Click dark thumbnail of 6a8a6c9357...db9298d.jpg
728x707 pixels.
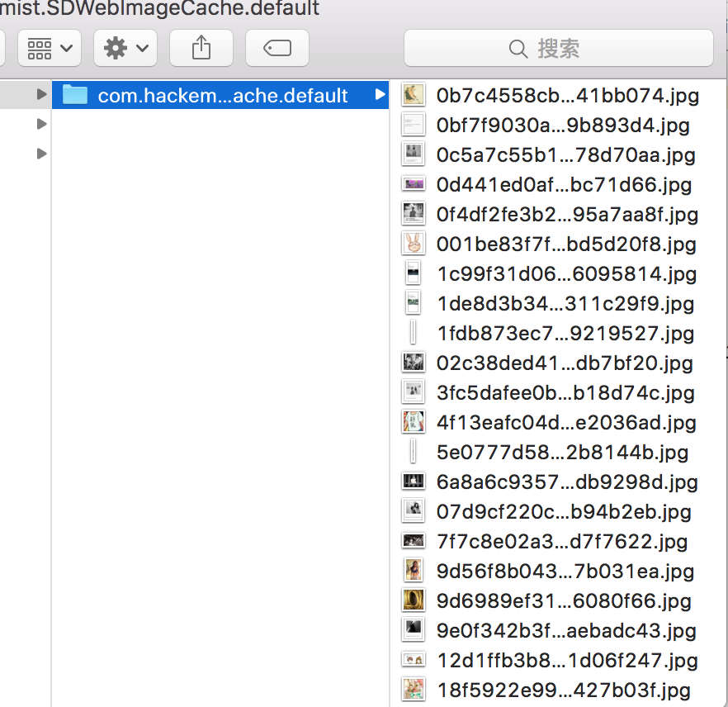[413, 482]
